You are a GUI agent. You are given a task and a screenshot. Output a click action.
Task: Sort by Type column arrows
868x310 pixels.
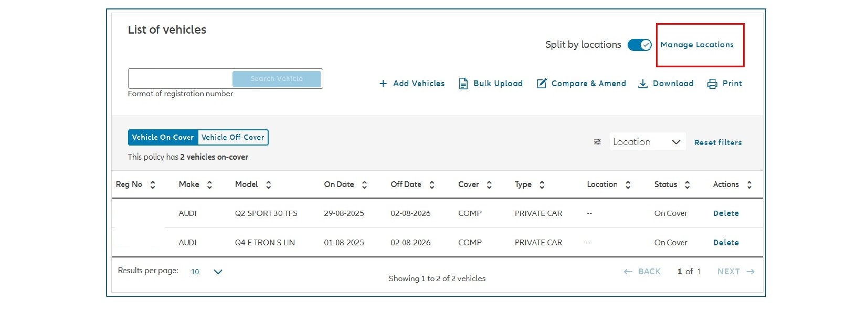(542, 184)
